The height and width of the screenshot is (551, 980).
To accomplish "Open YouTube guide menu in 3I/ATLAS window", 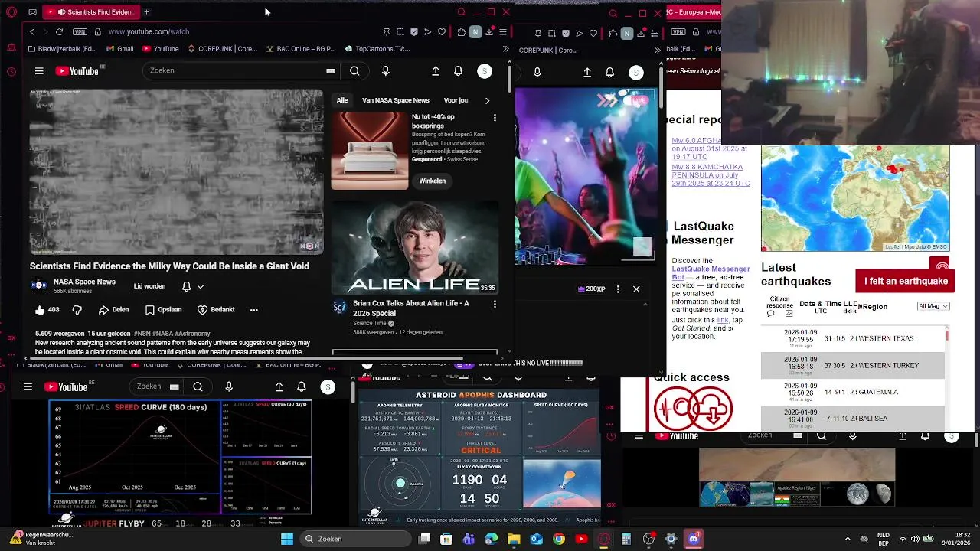I will [x=28, y=387].
